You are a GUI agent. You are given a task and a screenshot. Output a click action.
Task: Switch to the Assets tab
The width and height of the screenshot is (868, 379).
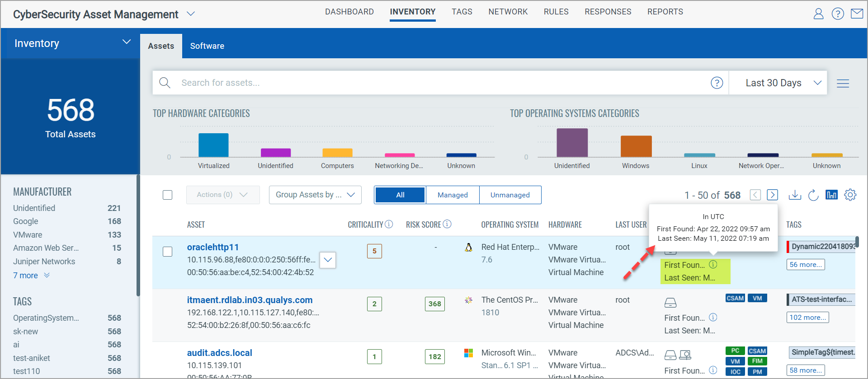pos(161,46)
